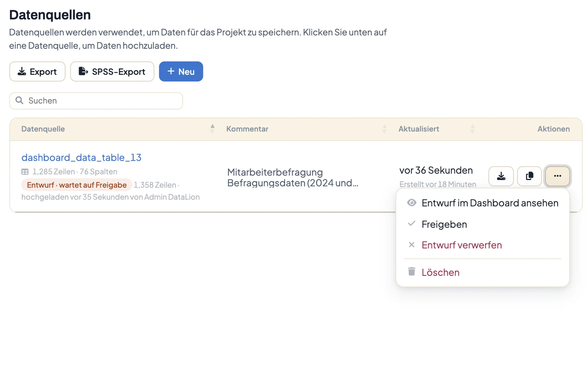Select Entwurf im Dashboard ansehen menu entry
The width and height of the screenshot is (588, 392).
[x=483, y=203]
